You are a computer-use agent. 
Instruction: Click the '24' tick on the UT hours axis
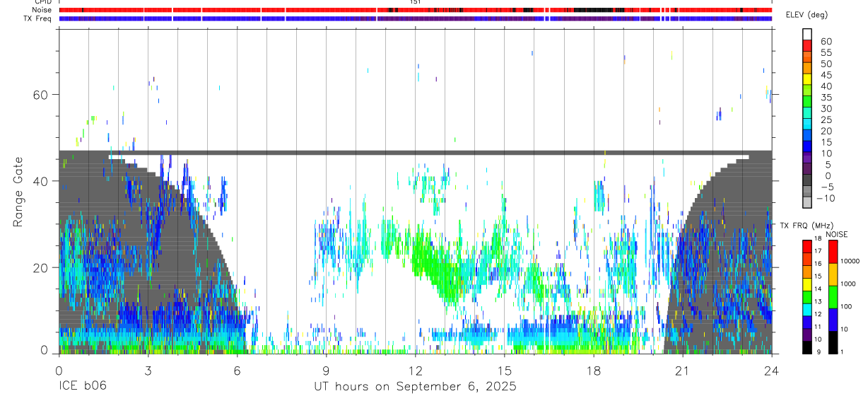[772, 370]
